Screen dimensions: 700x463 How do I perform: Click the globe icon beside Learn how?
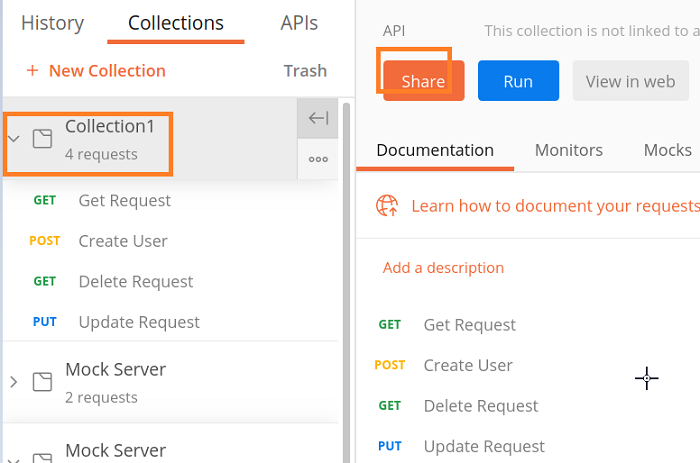(387, 206)
